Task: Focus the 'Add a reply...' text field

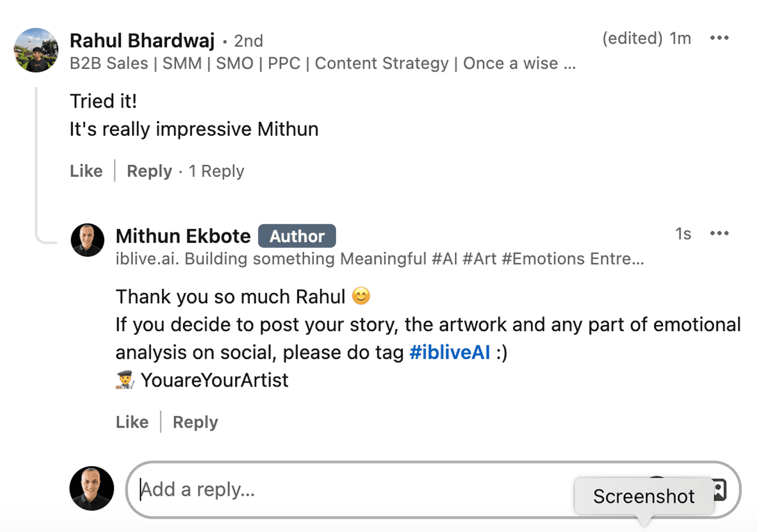Action: click(x=350, y=489)
